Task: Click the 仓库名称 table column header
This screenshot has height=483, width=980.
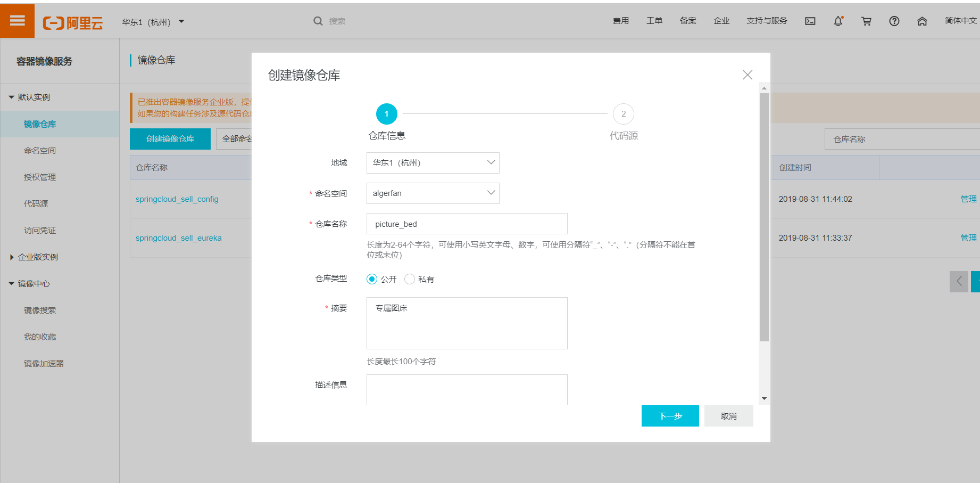Action: coord(190,168)
